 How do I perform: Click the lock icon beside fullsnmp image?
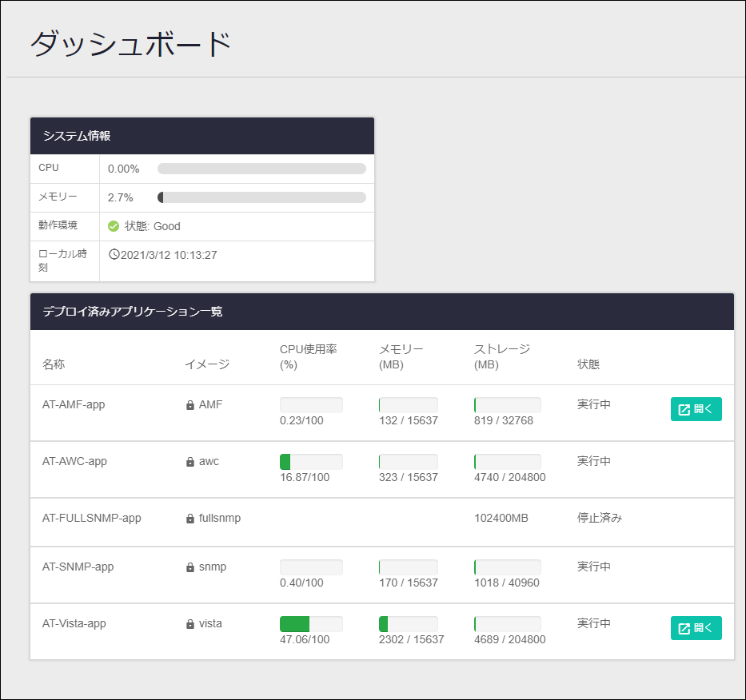point(190,519)
